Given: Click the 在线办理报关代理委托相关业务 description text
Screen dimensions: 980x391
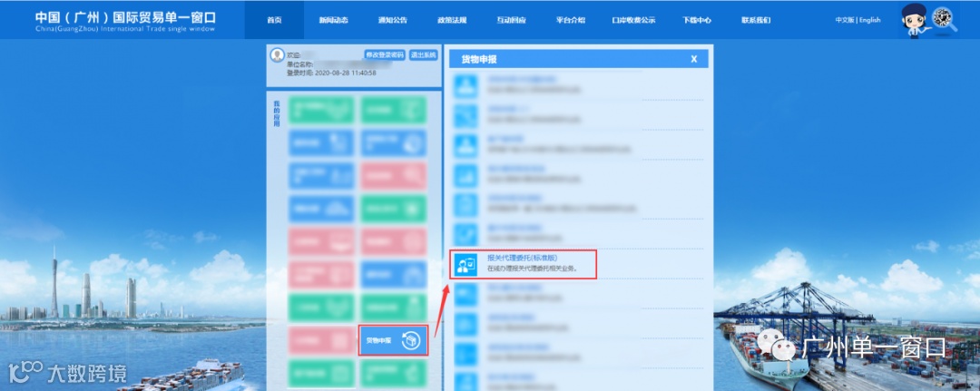Looking at the screenshot, I should (532, 269).
